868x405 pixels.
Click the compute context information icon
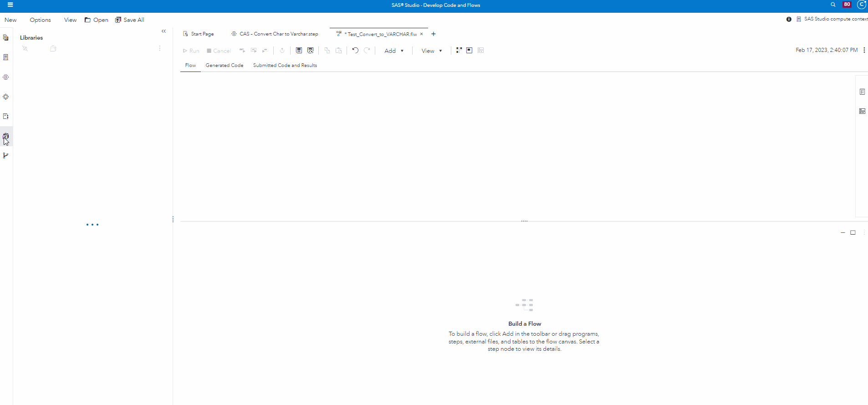[789, 19]
